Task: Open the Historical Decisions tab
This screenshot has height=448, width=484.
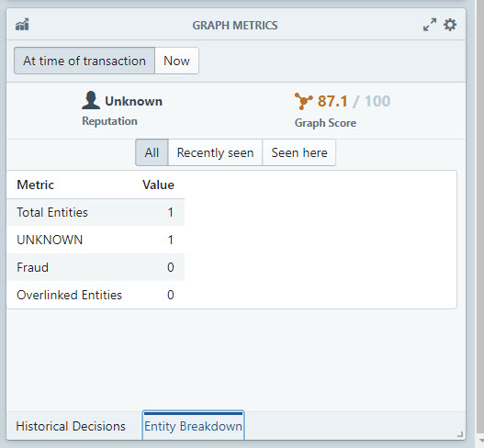Action: coord(71,426)
